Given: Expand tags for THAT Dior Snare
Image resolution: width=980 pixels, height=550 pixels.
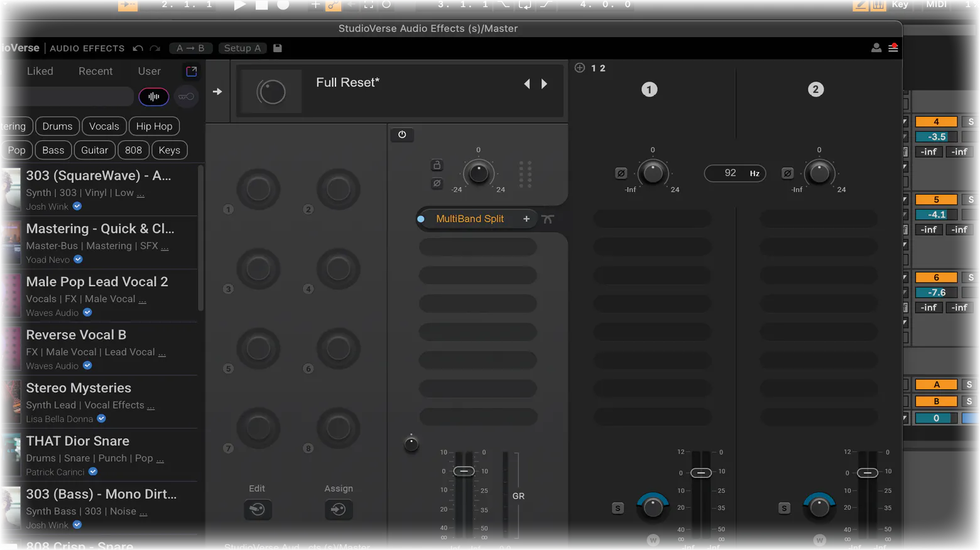Looking at the screenshot, I should [160, 459].
